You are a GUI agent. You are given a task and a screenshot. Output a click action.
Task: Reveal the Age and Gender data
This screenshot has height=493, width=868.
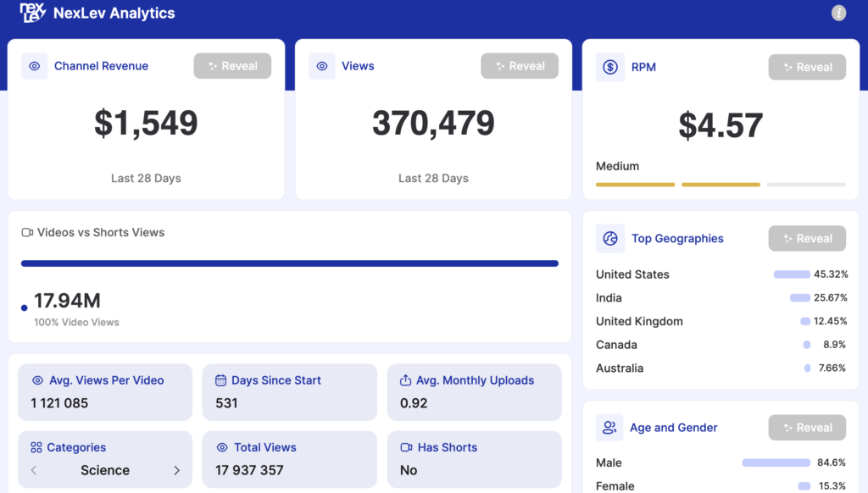[807, 428]
